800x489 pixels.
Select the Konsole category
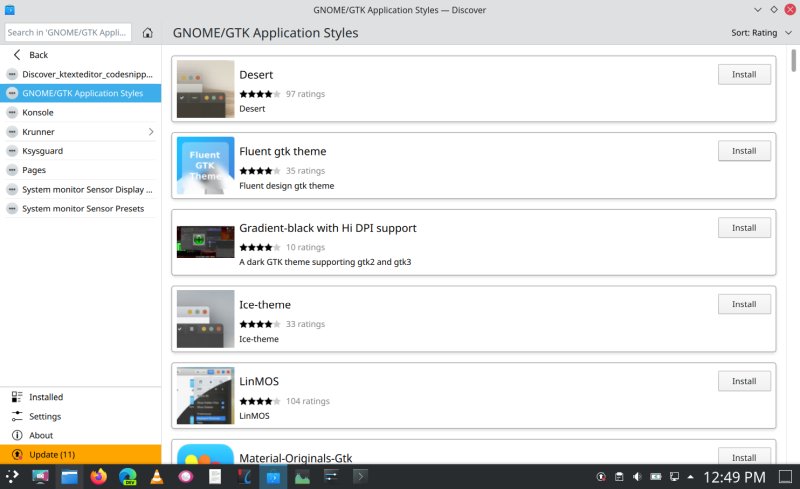(x=81, y=112)
